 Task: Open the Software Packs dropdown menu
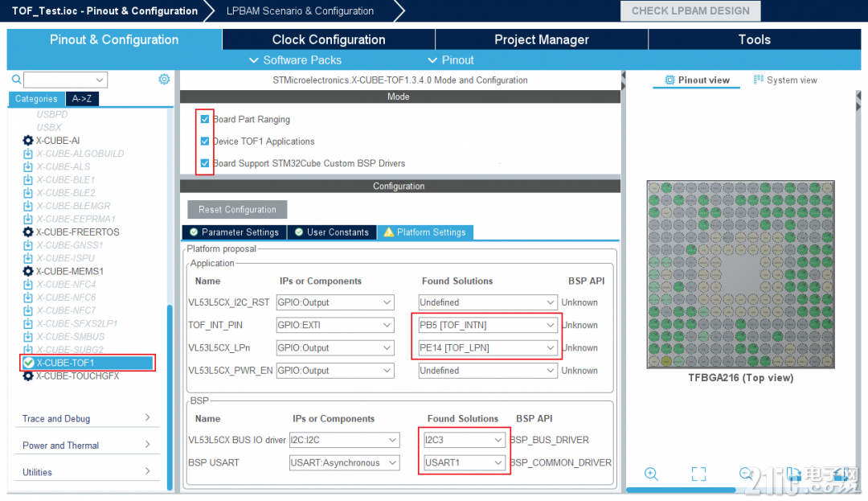(295, 60)
